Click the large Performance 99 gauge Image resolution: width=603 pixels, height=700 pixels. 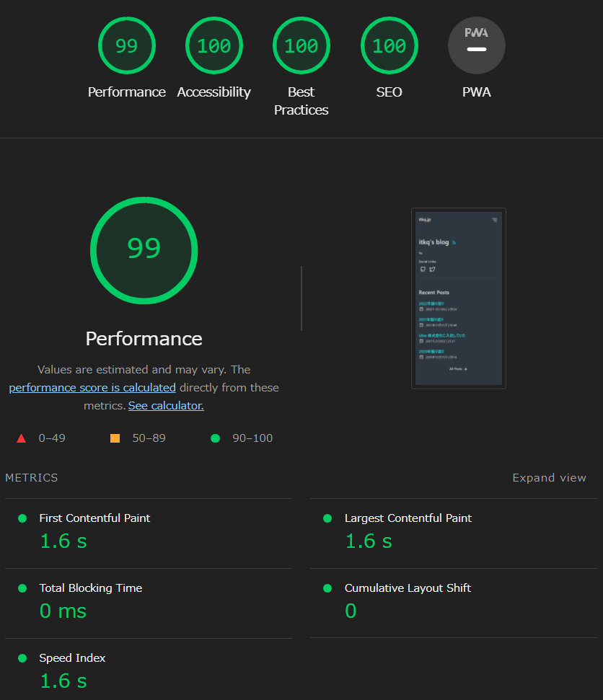[144, 249]
